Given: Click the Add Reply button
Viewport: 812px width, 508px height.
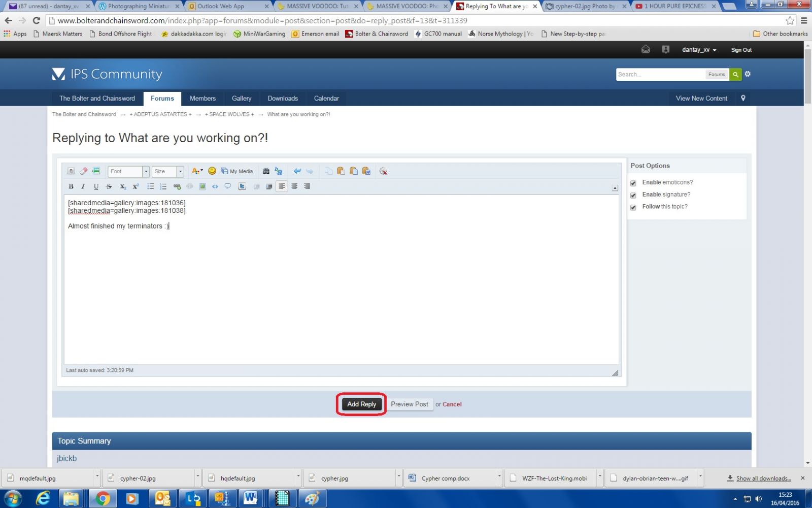Looking at the screenshot, I should coord(361,404).
